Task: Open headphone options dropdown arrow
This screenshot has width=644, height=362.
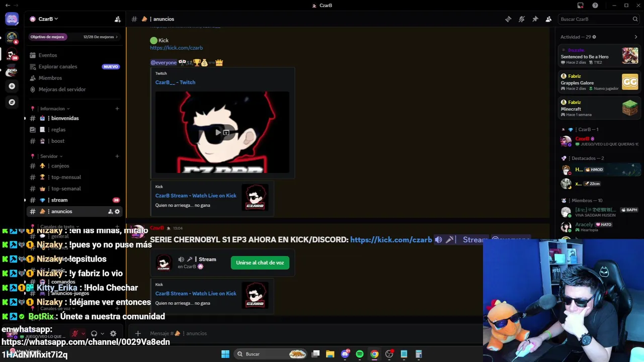Action: [102, 333]
